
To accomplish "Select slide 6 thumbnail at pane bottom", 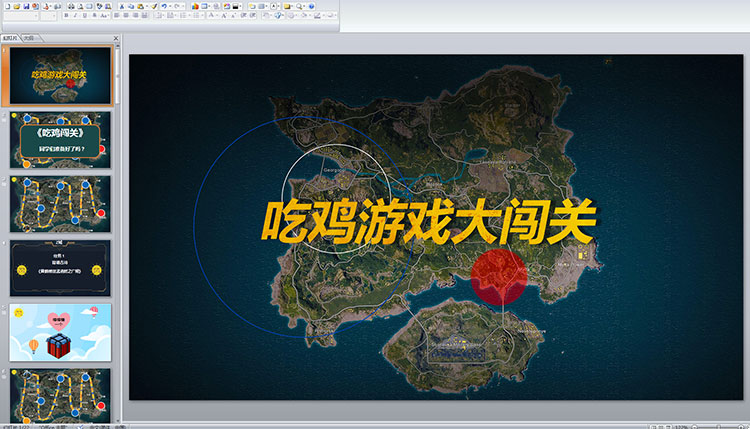I will click(x=60, y=395).
